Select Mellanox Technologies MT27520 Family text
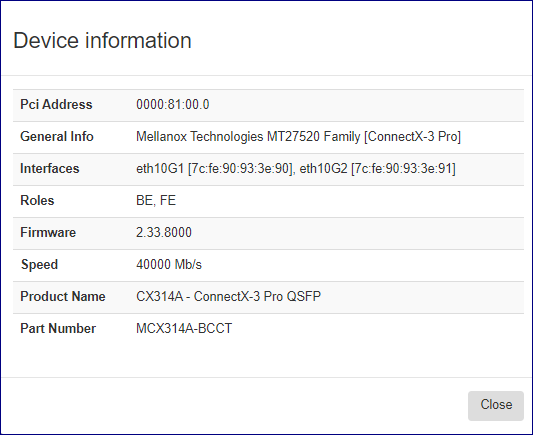This screenshot has height=435, width=533. coord(248,136)
